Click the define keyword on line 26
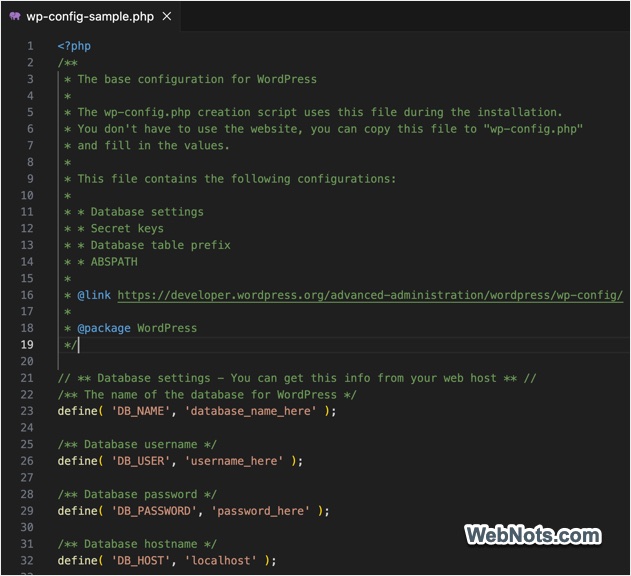 [77, 461]
